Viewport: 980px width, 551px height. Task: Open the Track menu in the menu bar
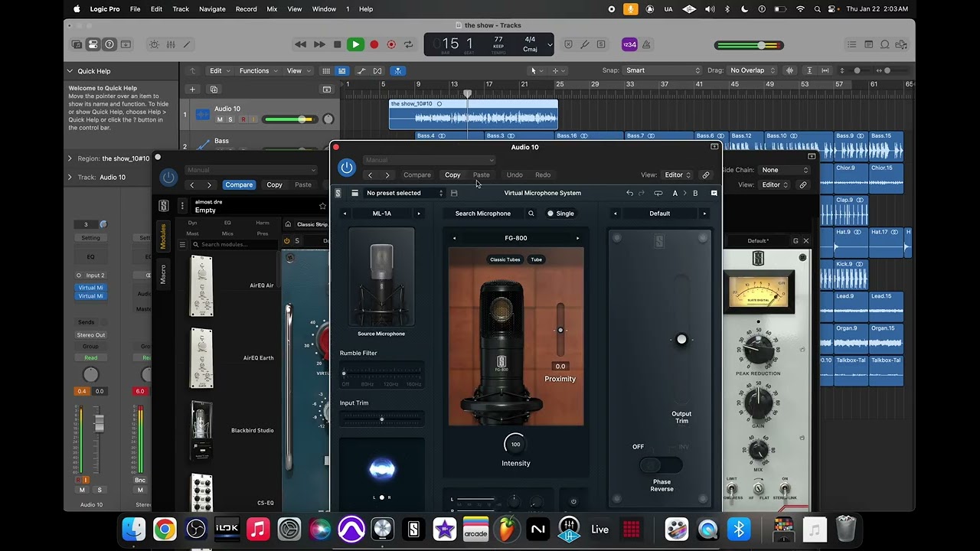(x=181, y=9)
